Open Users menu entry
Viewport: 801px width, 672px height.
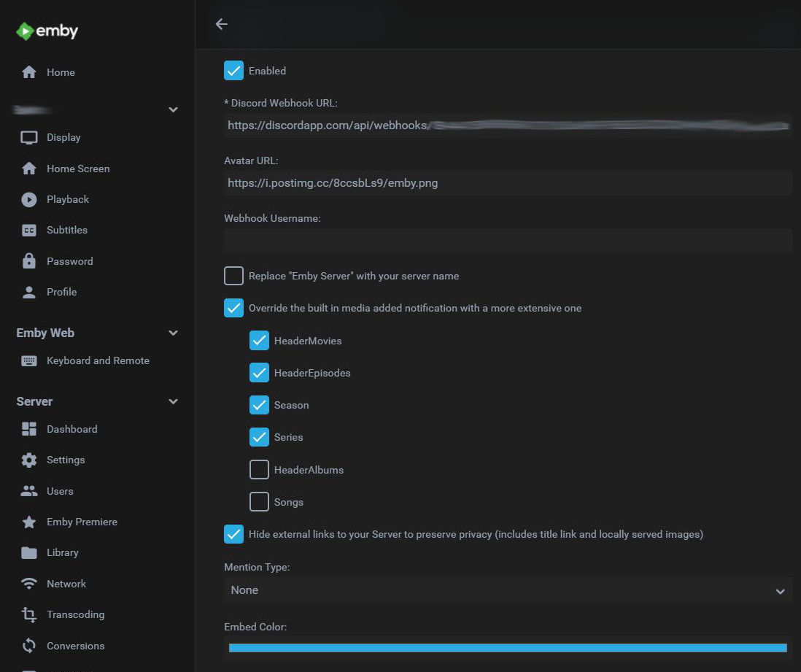point(60,491)
